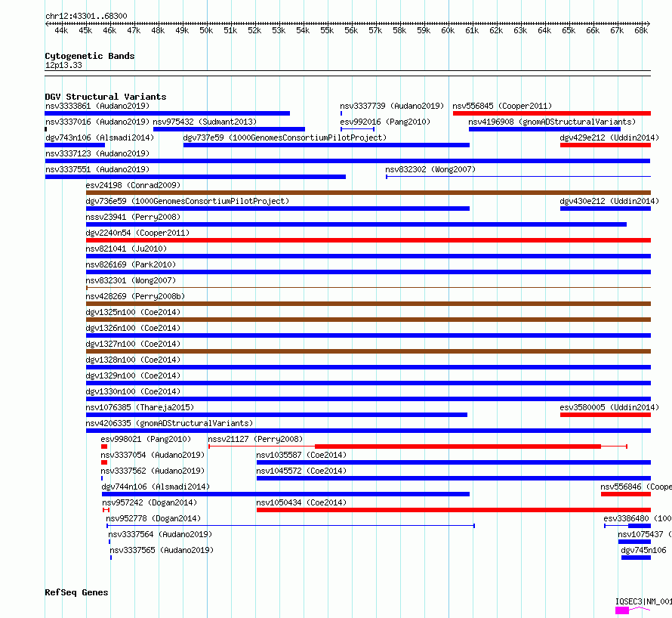The image size is (672, 618).
Task: Open the nsv975432 (Sudmant2013) variant
Action: coord(229,129)
